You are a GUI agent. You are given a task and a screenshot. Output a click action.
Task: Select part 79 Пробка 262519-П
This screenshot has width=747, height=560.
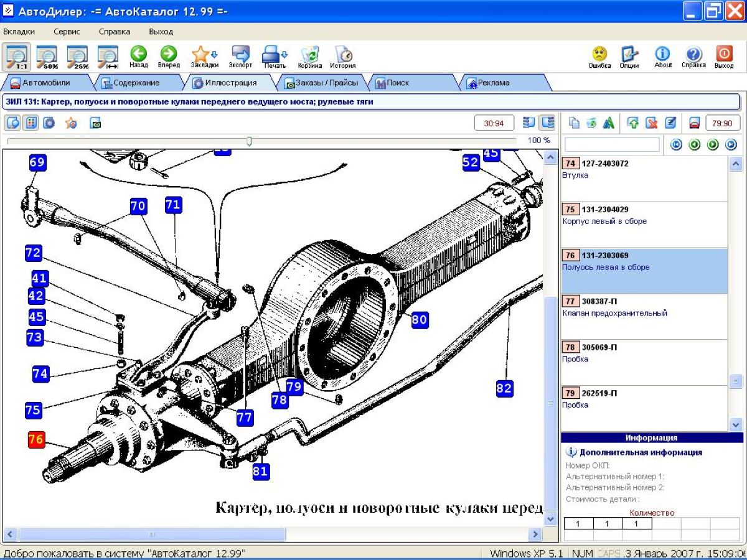pyautogui.click(x=644, y=408)
